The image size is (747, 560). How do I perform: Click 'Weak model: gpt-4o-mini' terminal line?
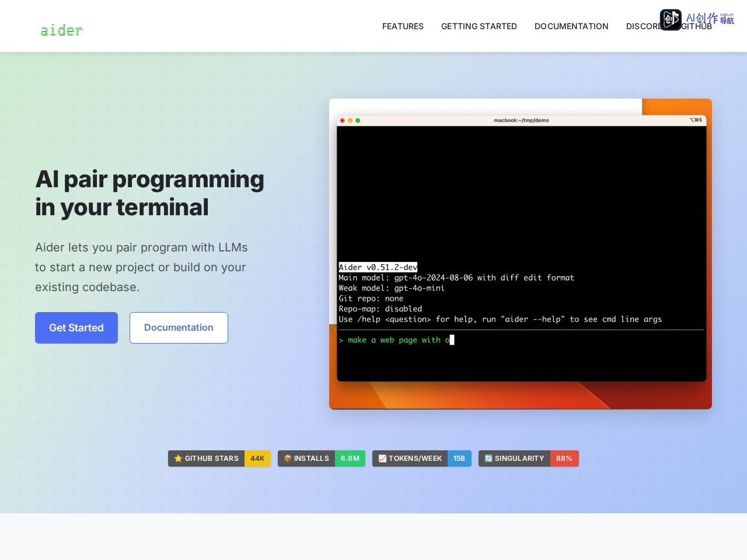(392, 288)
